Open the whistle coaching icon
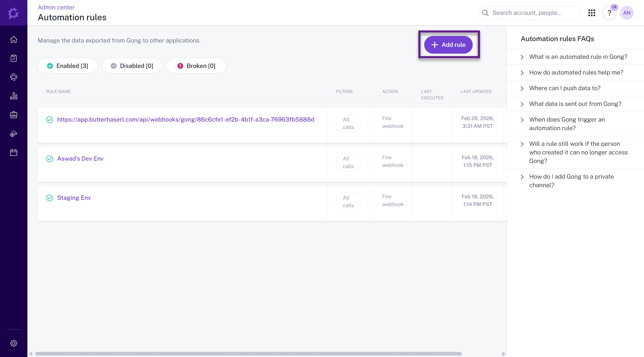Screen dimensions: 644x357 (x=14, y=134)
